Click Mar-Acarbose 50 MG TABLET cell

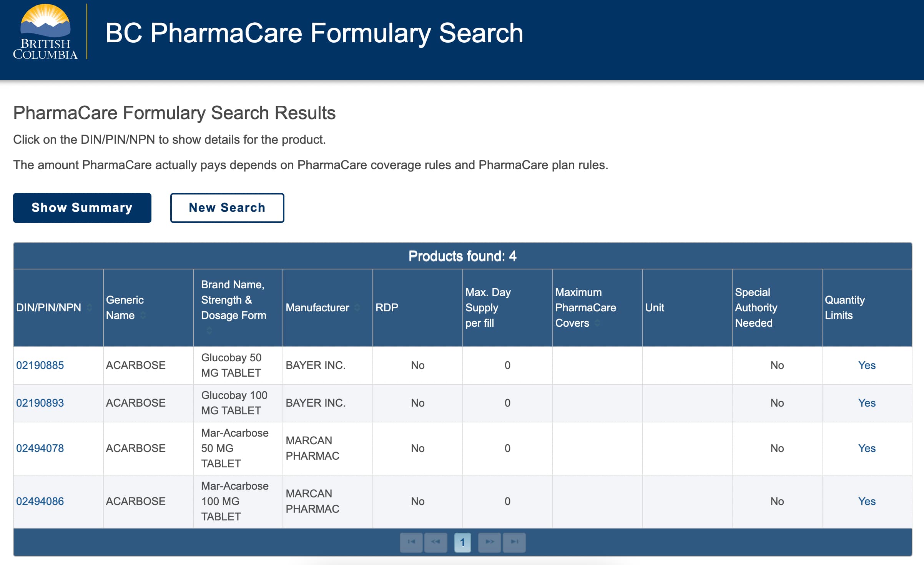pos(238,448)
